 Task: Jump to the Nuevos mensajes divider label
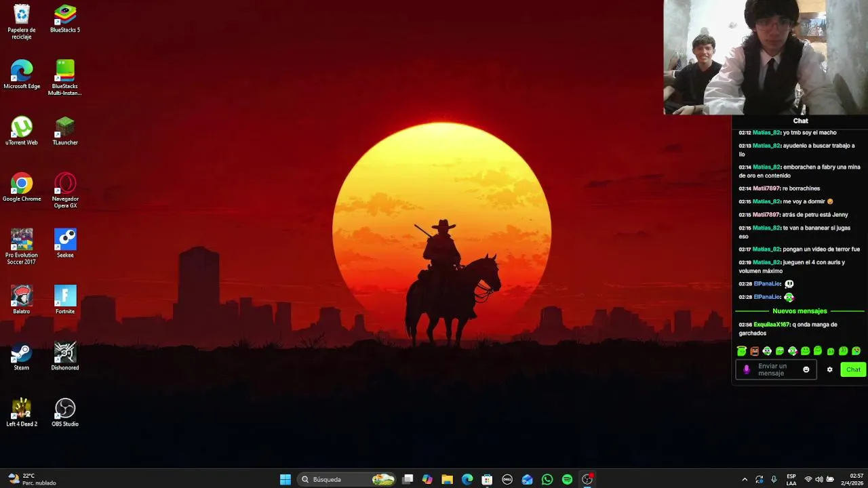coord(800,311)
